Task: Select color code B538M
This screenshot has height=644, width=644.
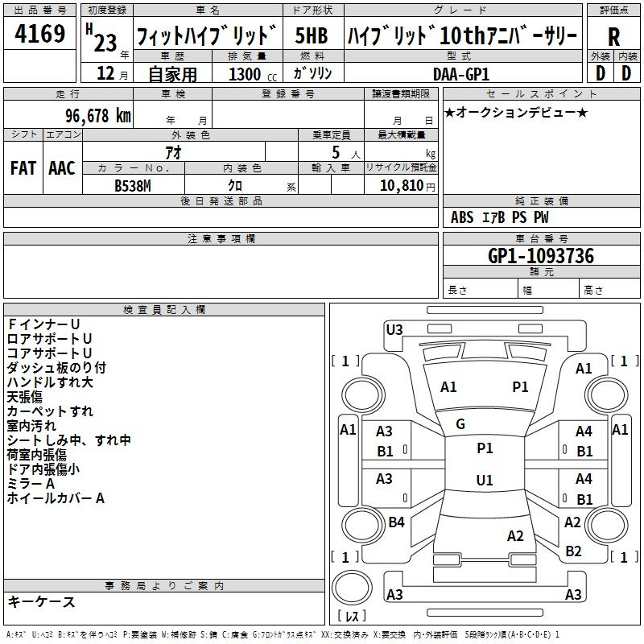Action: click(134, 185)
